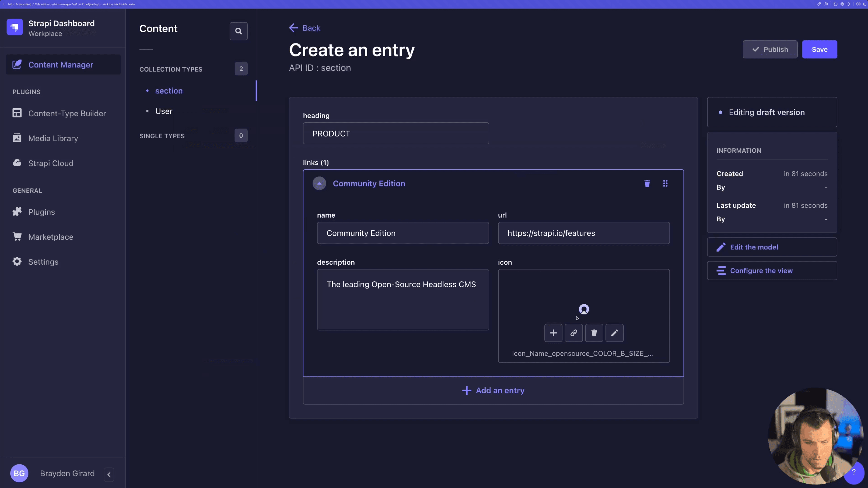Screen dimensions: 868x488
Task: Click the Brayden Girard user name
Action: coord(67,473)
